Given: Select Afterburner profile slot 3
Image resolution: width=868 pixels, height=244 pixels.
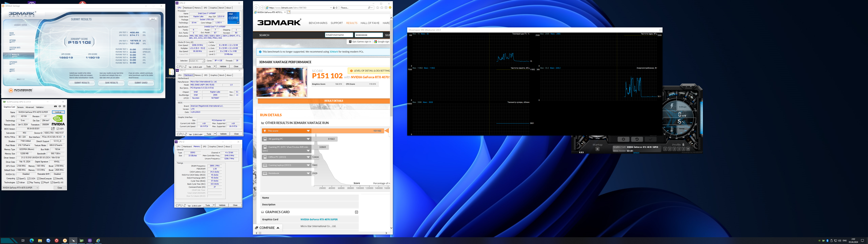Looking at the screenshot, I should pyautogui.click(x=674, y=149).
